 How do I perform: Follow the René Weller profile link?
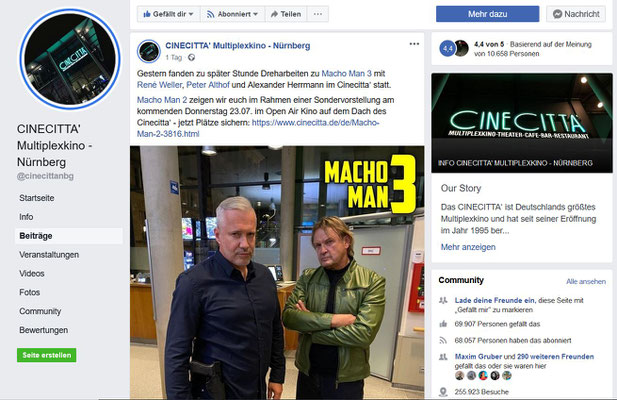click(159, 85)
